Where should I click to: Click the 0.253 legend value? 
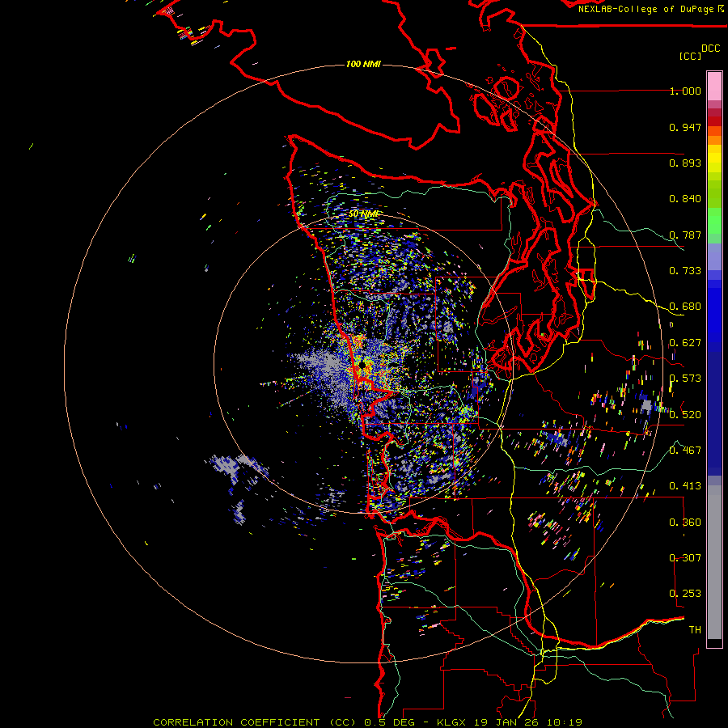pos(685,594)
